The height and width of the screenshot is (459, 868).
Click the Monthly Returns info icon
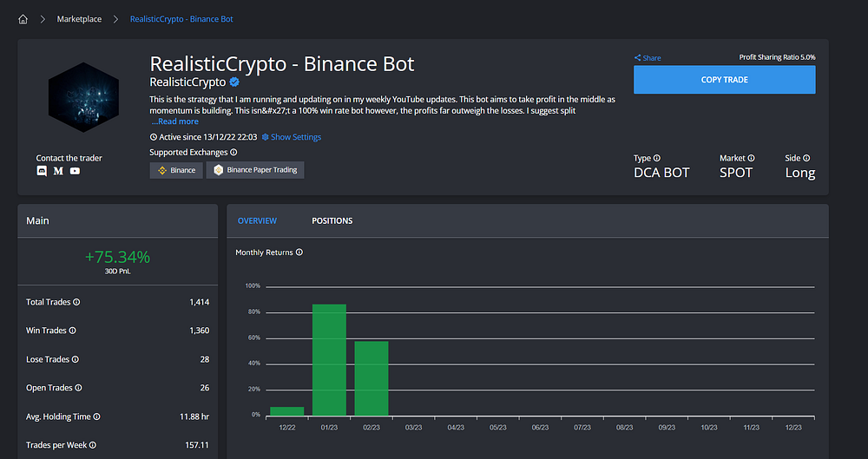click(299, 252)
